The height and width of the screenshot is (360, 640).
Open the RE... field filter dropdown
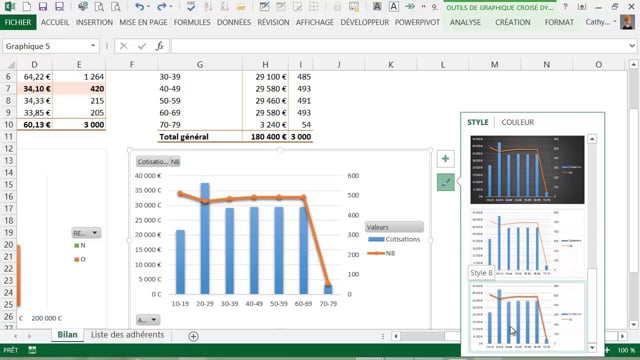86,233
